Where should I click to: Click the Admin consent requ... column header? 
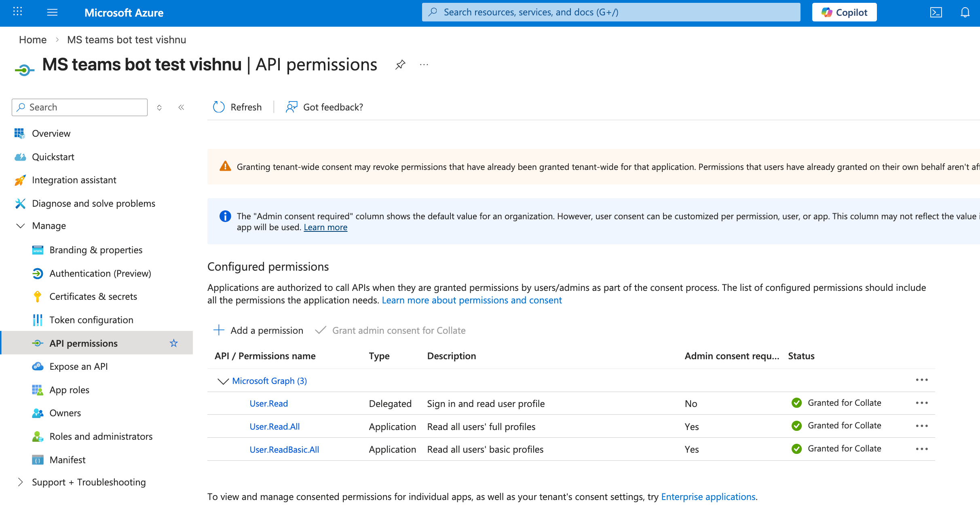(x=732, y=356)
